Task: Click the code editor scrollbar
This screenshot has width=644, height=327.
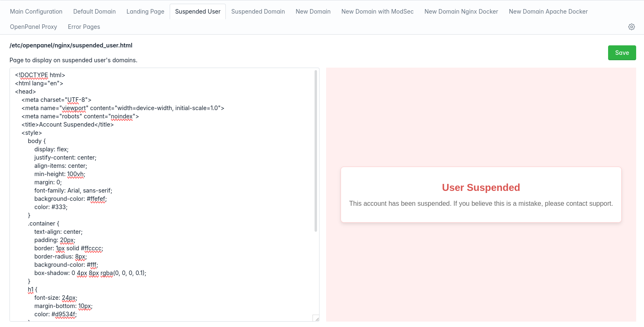Action: pyautogui.click(x=316, y=151)
